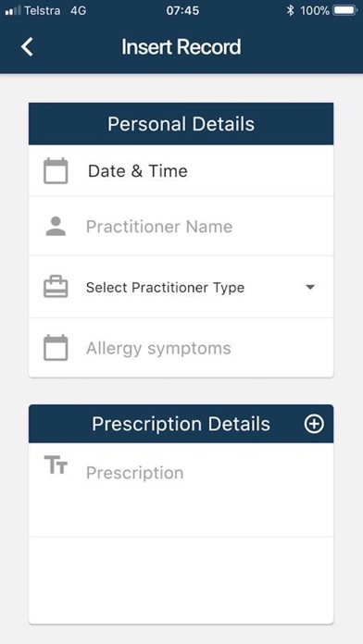Tap the back arrow in header
The width and height of the screenshot is (363, 644).
(x=27, y=47)
